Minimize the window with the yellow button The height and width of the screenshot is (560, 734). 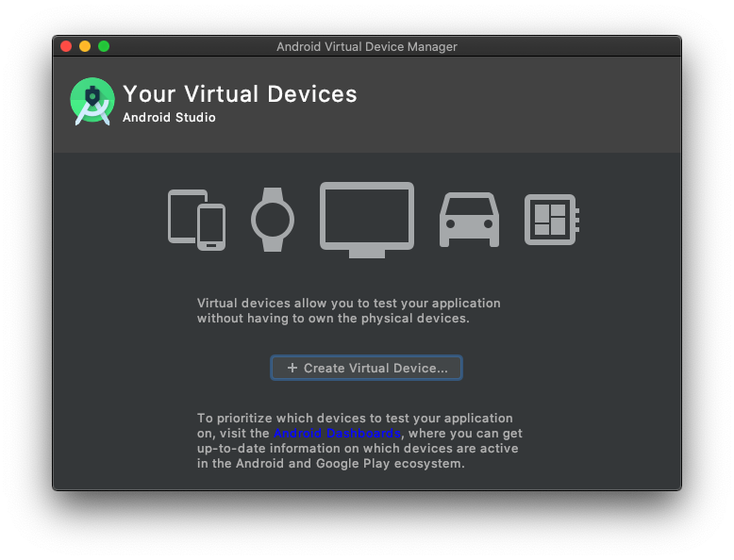click(85, 46)
